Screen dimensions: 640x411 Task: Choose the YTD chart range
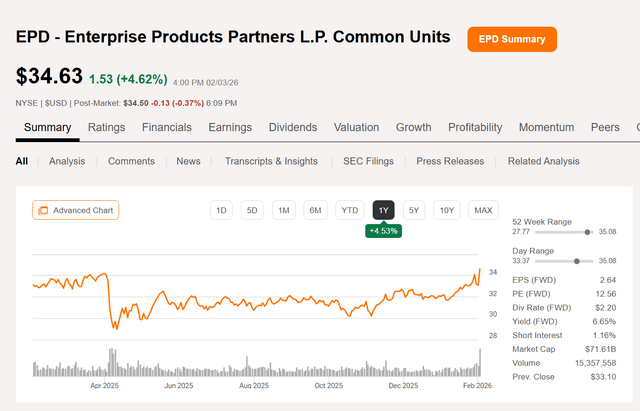pyautogui.click(x=349, y=210)
